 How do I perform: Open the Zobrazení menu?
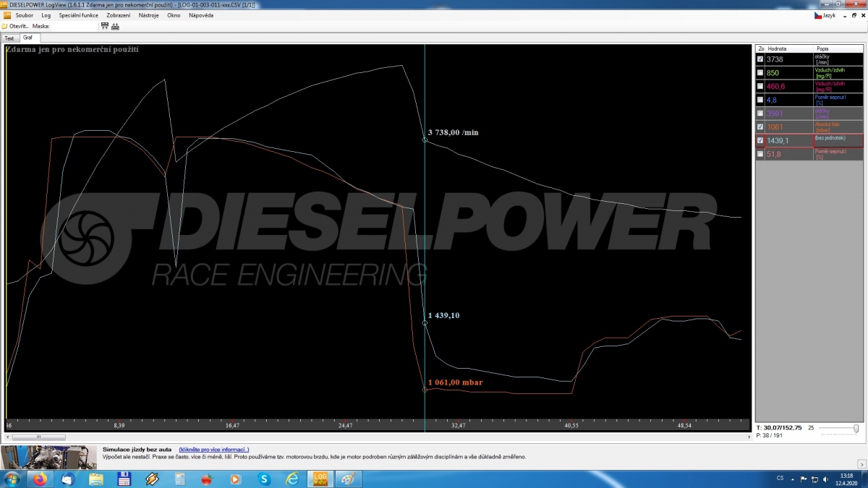(x=119, y=15)
